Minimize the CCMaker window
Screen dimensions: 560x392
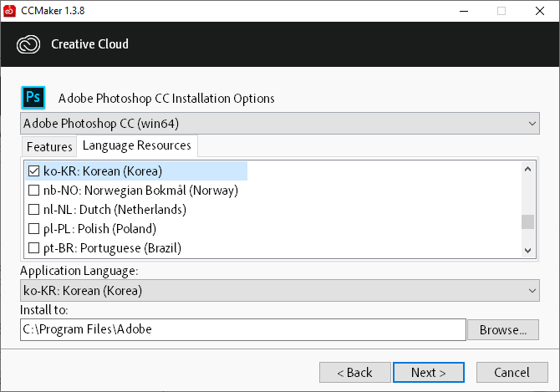(464, 11)
